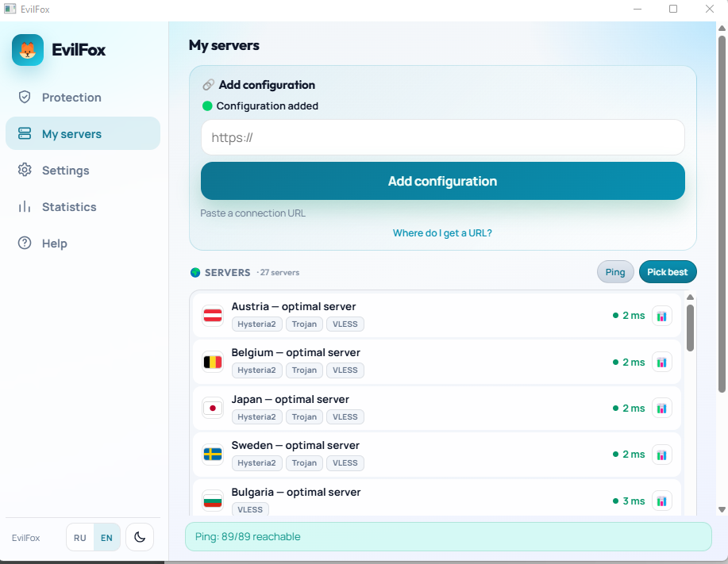Select the Belgium flag icon

click(213, 363)
